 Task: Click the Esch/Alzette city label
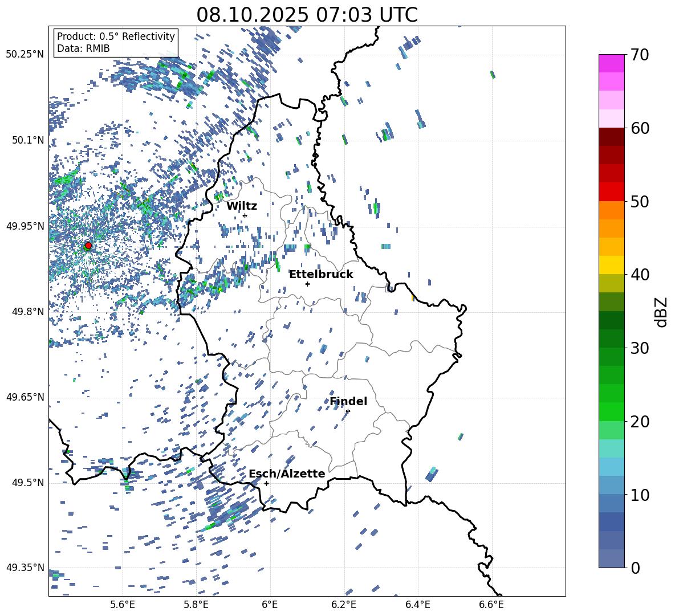click(x=287, y=474)
